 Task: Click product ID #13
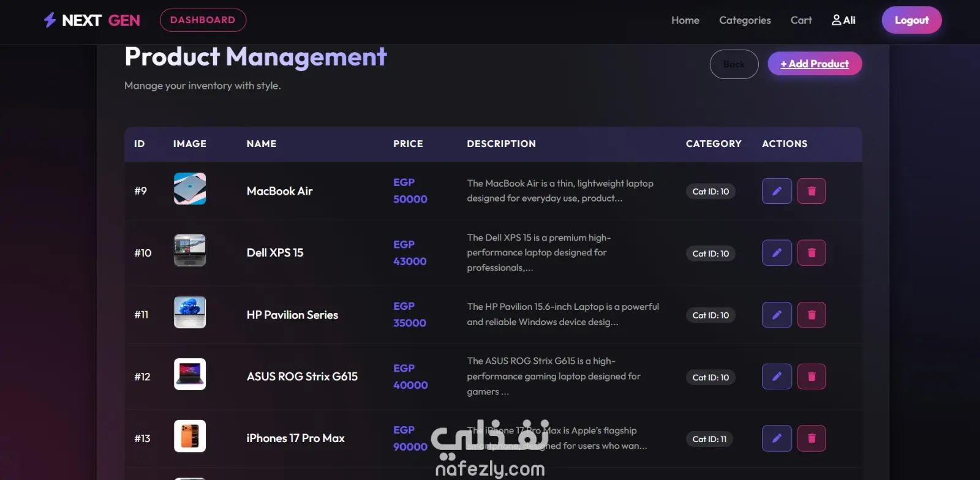(142, 438)
